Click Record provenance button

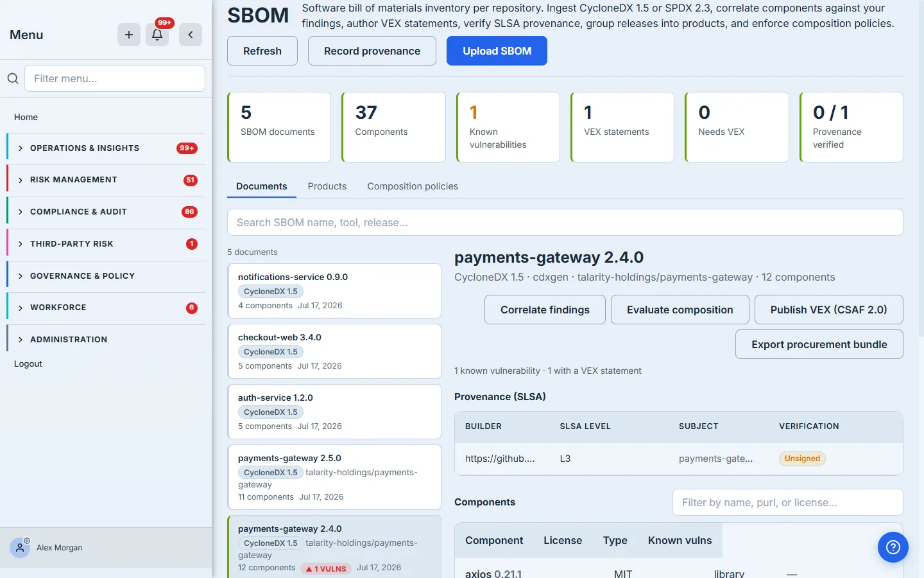pyautogui.click(x=372, y=51)
